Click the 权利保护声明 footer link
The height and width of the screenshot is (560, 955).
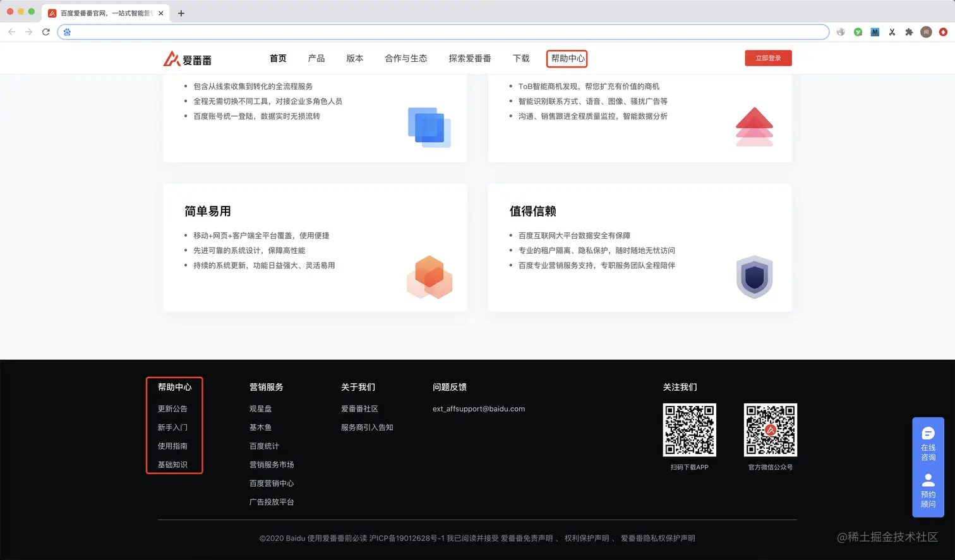point(587,539)
